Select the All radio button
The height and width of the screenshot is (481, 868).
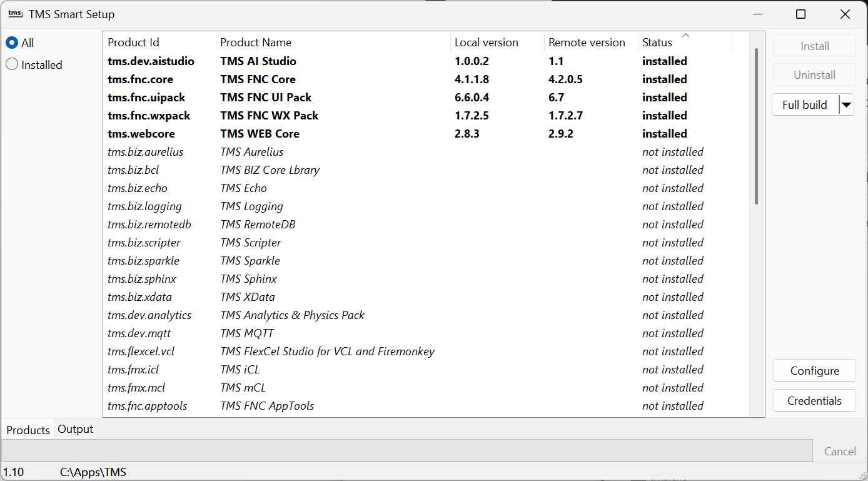click(20, 43)
